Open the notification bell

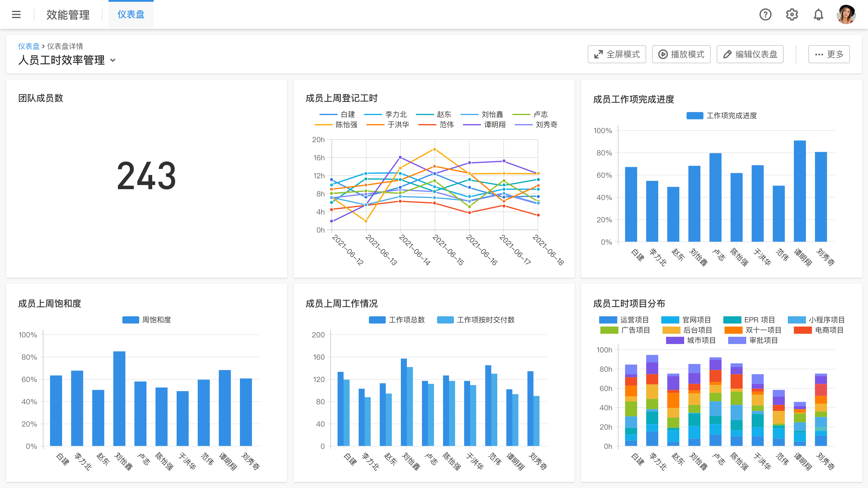[x=818, y=14]
